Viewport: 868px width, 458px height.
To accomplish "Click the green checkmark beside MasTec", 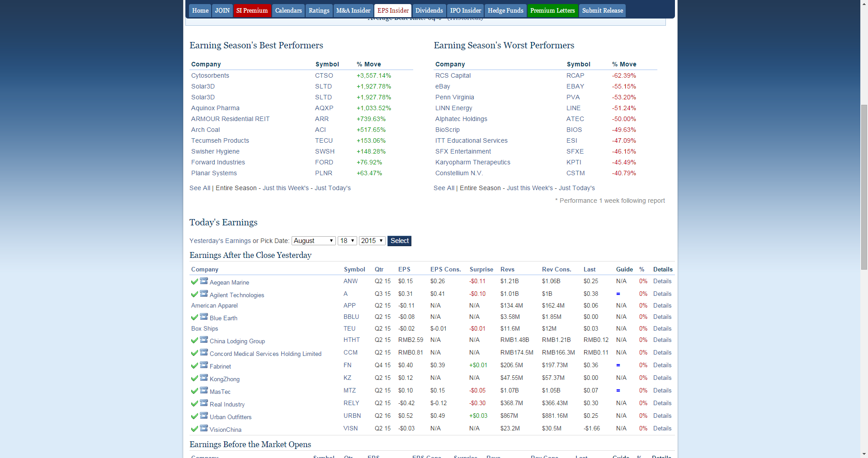I will (x=194, y=391).
